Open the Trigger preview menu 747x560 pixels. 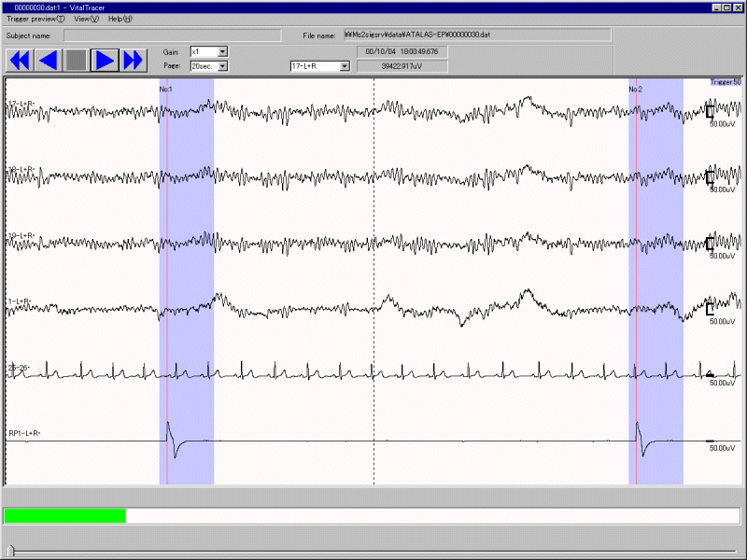35,19
